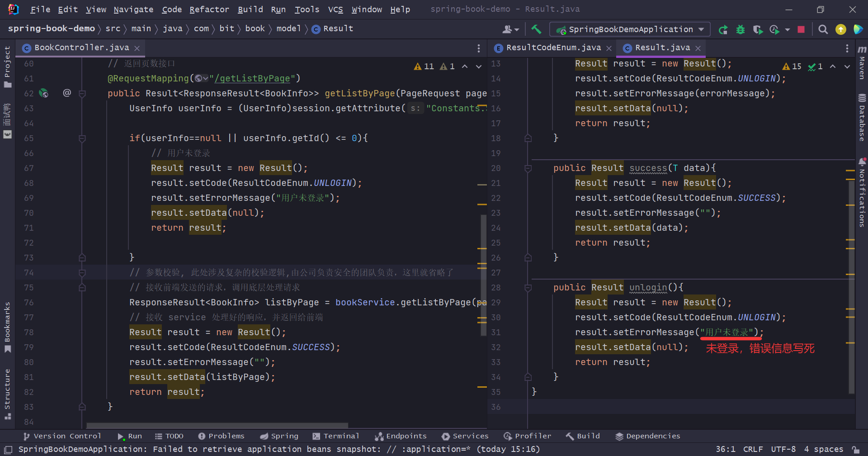
Task: Start debugging with the bug icon
Action: tap(741, 29)
